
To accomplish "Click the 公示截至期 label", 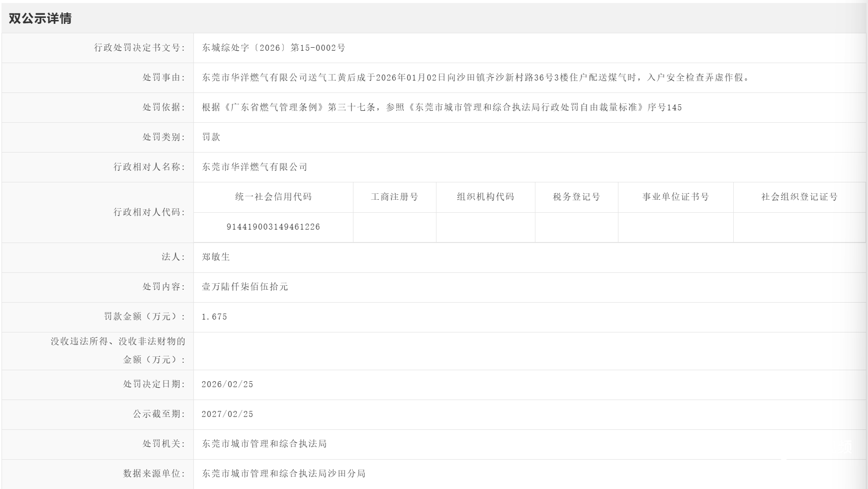I will (x=159, y=414).
